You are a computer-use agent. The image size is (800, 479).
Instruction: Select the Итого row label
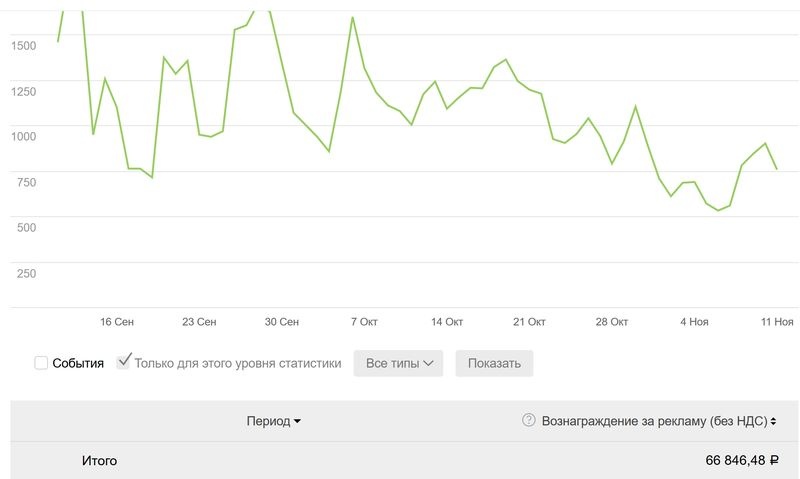99,461
